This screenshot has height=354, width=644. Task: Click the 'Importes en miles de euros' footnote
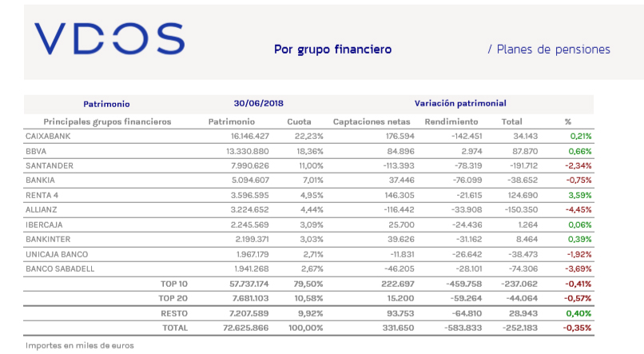point(79,345)
